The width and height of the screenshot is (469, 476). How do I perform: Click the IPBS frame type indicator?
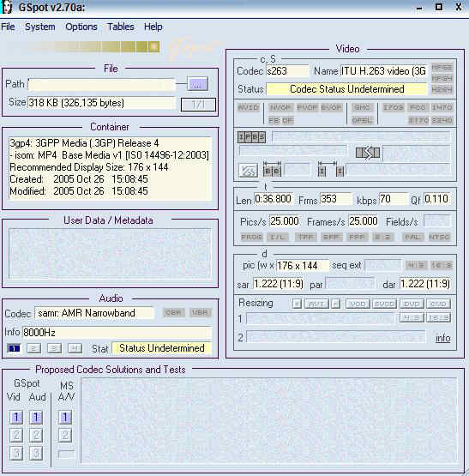tap(251, 137)
